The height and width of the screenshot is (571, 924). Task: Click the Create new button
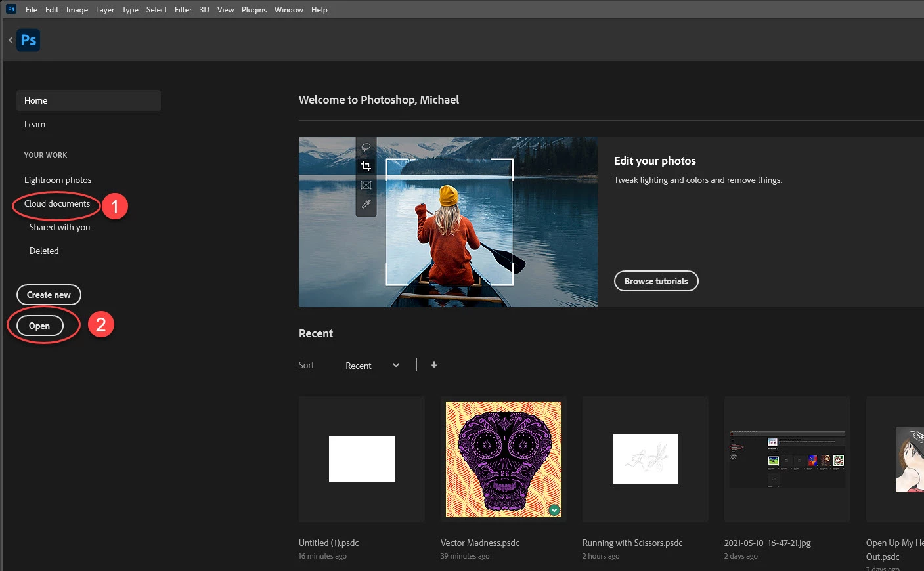tap(49, 295)
